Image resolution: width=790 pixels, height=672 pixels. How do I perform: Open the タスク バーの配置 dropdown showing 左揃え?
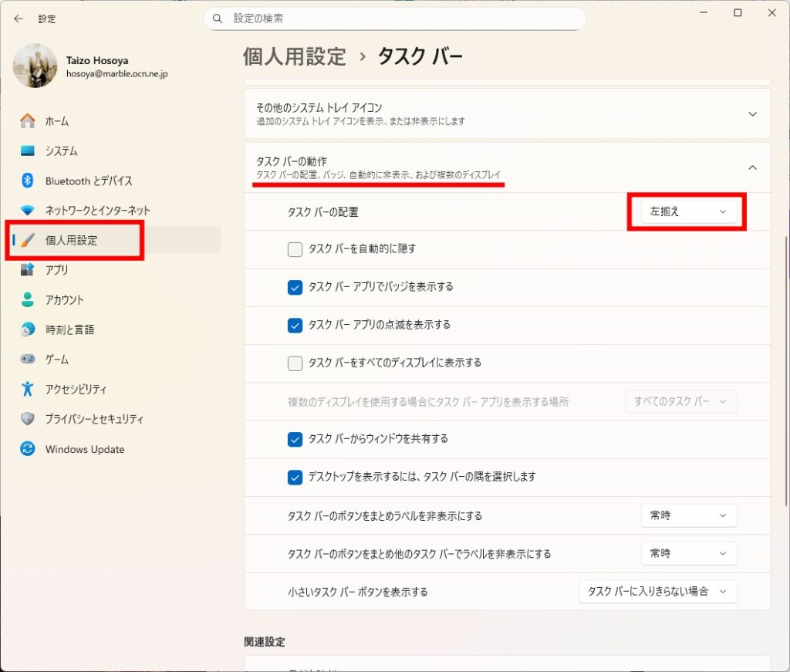click(x=688, y=211)
